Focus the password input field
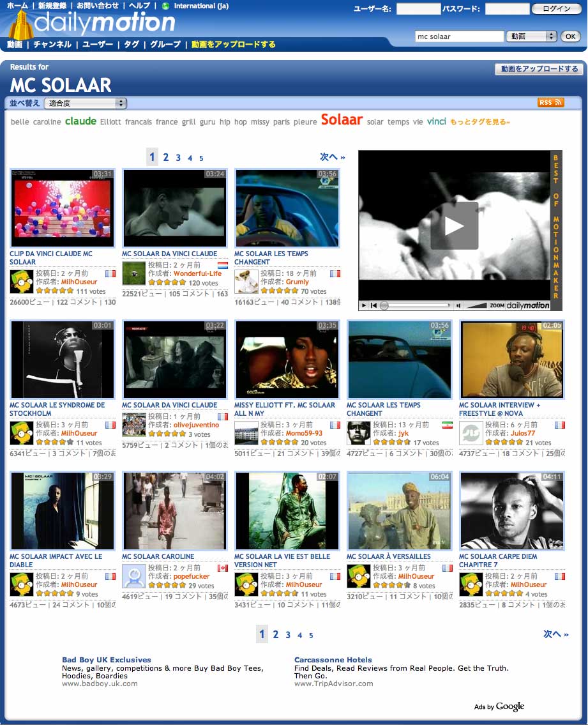The width and height of the screenshot is (588, 725). (x=507, y=8)
